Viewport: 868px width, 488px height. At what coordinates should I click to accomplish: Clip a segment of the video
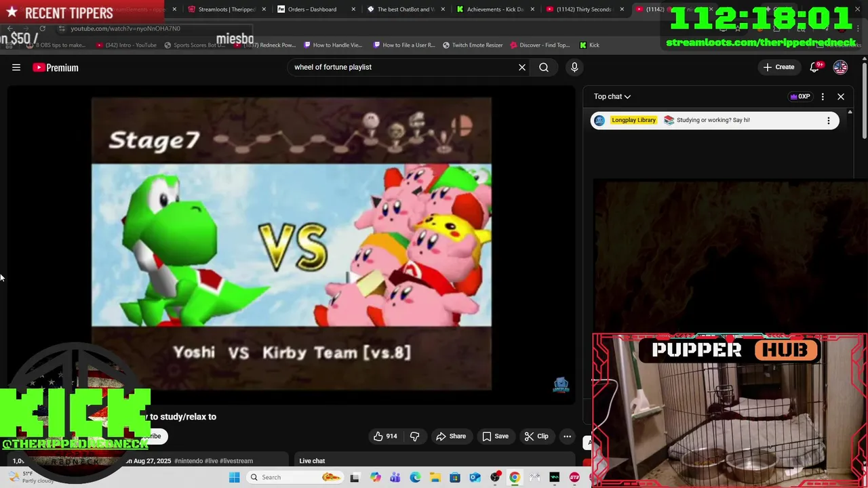[x=536, y=436]
